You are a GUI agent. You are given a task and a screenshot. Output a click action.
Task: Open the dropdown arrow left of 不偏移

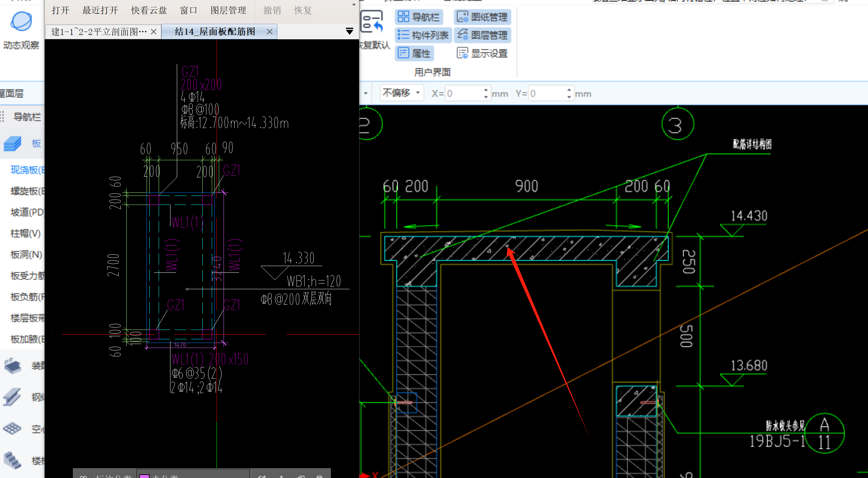coord(366,93)
